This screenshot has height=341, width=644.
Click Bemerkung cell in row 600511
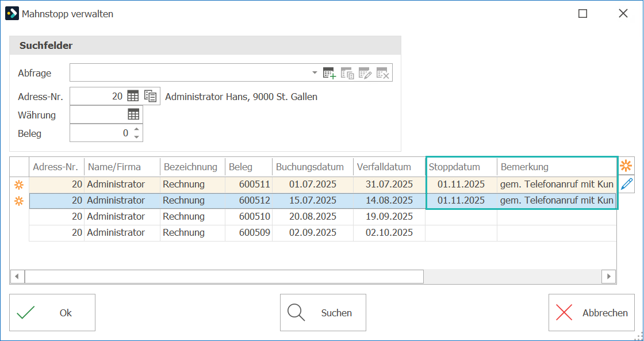[557, 185]
